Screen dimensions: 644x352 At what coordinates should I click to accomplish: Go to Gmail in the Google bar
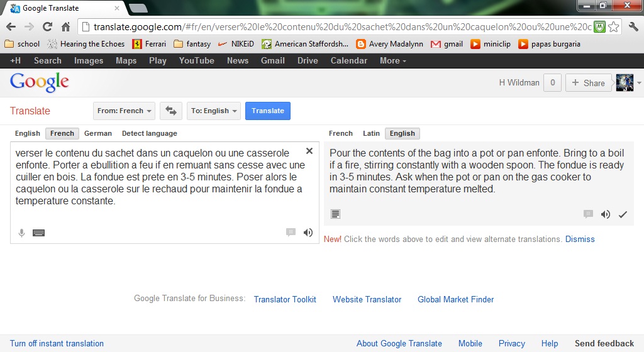pyautogui.click(x=272, y=60)
